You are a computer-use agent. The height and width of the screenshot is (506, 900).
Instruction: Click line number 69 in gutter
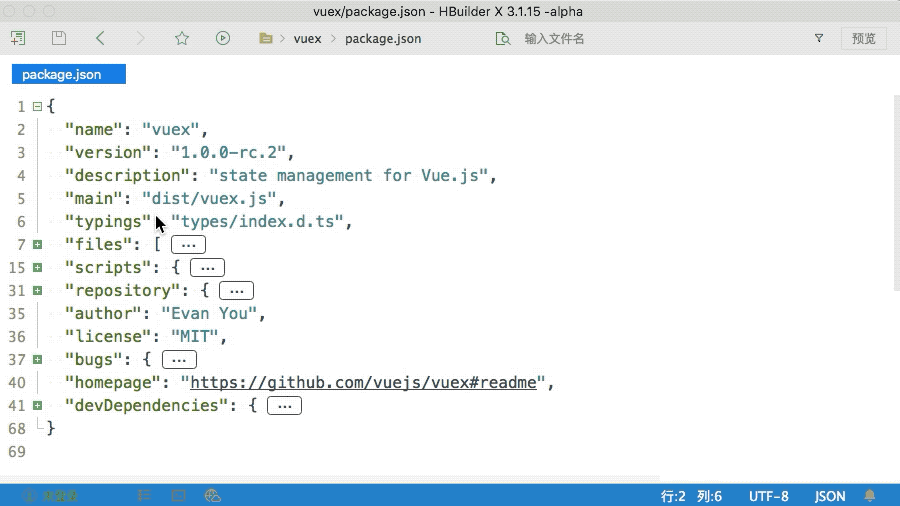(x=17, y=451)
